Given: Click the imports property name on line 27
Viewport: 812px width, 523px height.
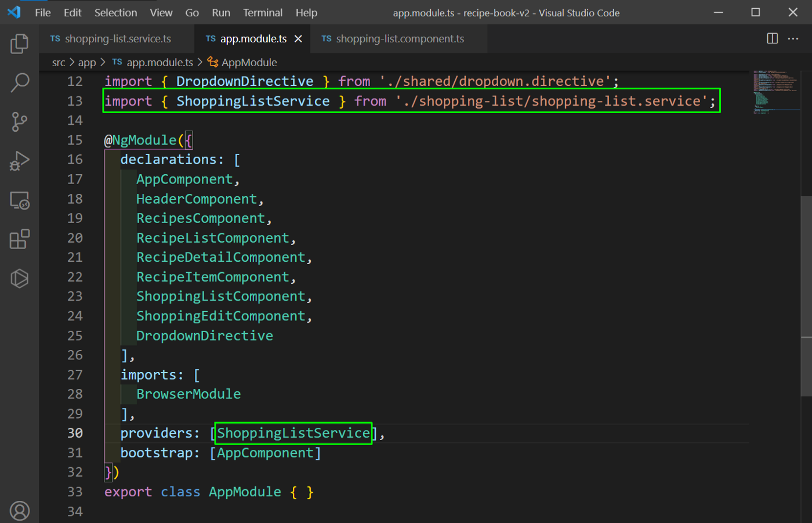Looking at the screenshot, I should pos(148,375).
